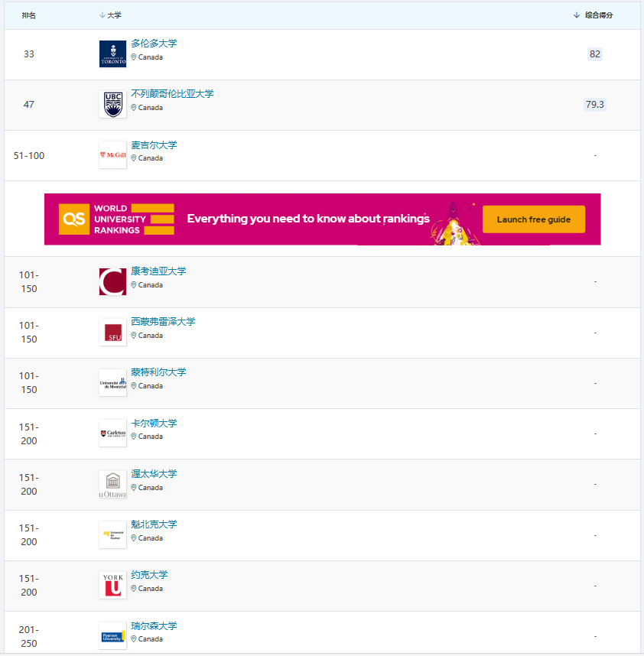Sort by the 综合得分 column arrow
Viewport: 644px width, 656px height.
577,15
